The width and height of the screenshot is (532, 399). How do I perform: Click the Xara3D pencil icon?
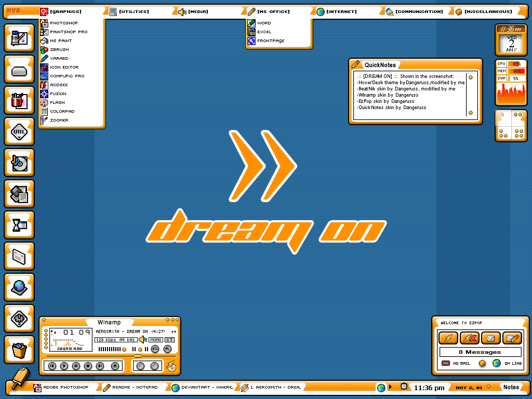pos(44,58)
